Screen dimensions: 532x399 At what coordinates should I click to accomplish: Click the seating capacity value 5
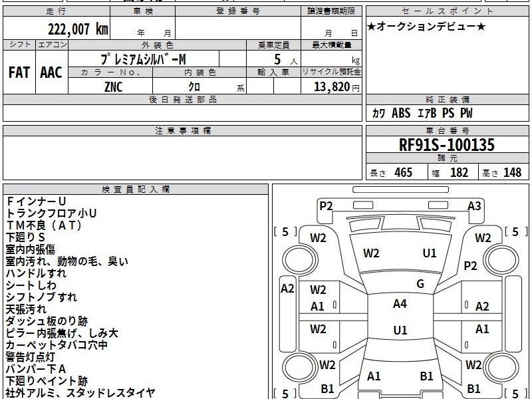tap(277, 60)
